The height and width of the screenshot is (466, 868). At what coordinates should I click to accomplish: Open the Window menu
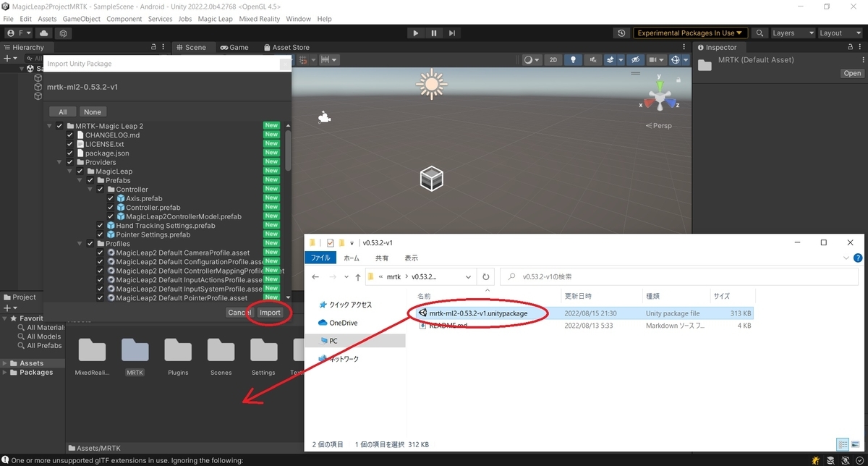(x=299, y=19)
